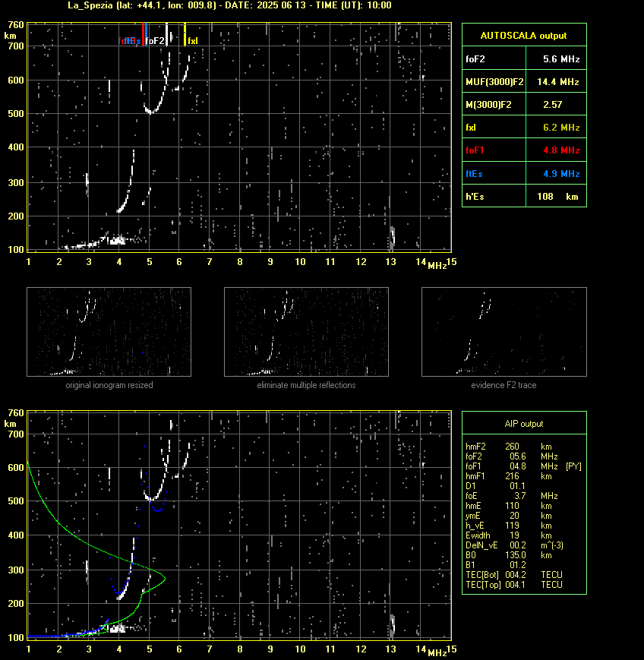Click the M(3000)F2 label cell
The image size is (644, 660).
coord(494,105)
